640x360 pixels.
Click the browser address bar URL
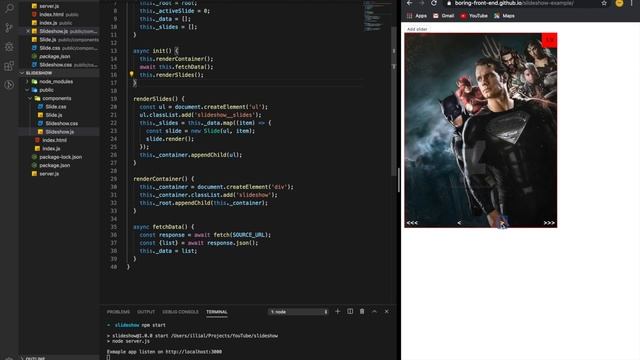click(514, 3)
